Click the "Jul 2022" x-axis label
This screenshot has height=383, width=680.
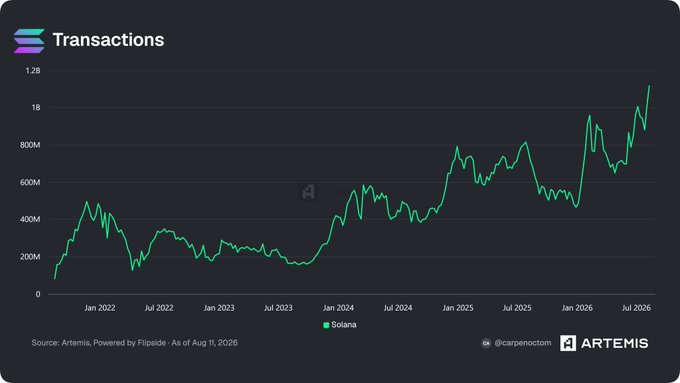pos(159,308)
